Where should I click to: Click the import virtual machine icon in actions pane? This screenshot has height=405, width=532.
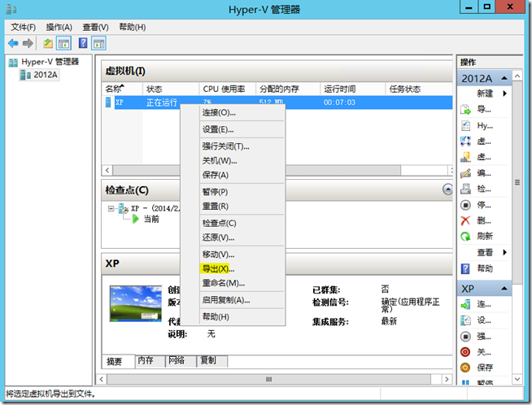[465, 110]
